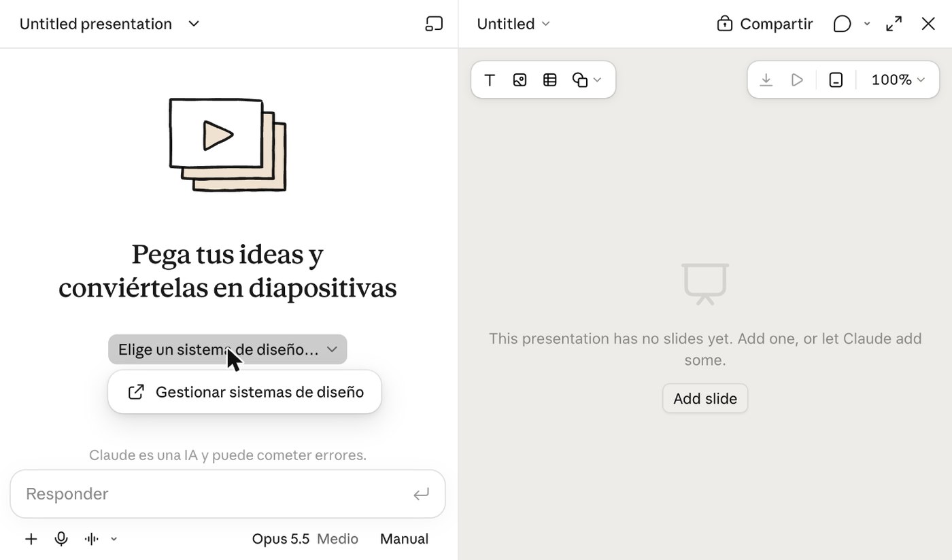Image resolution: width=952 pixels, height=560 pixels.
Task: Expand the comments options chevron
Action: tap(867, 24)
